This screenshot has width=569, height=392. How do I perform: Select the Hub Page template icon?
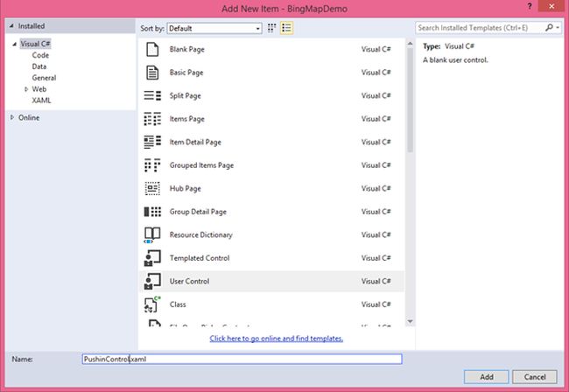click(x=152, y=189)
